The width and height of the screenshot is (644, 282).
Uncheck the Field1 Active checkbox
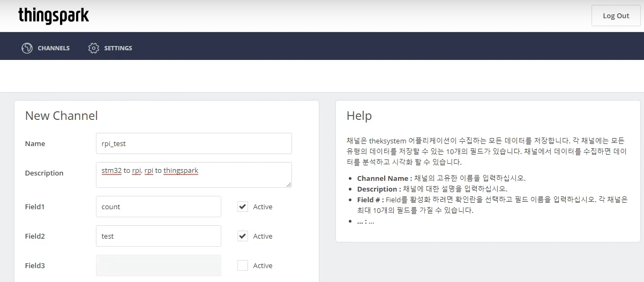click(x=243, y=207)
